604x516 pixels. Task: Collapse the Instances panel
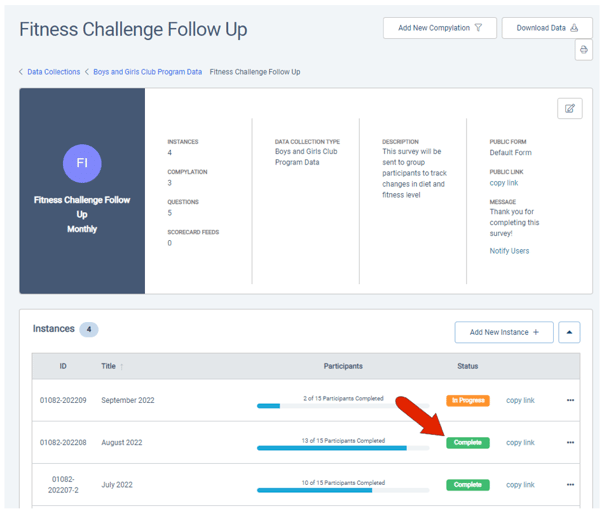pos(569,332)
